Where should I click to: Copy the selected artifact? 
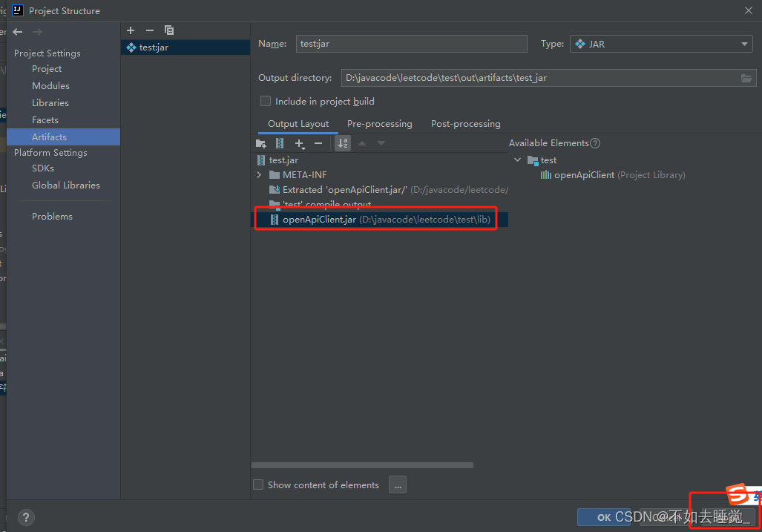pyautogui.click(x=169, y=30)
